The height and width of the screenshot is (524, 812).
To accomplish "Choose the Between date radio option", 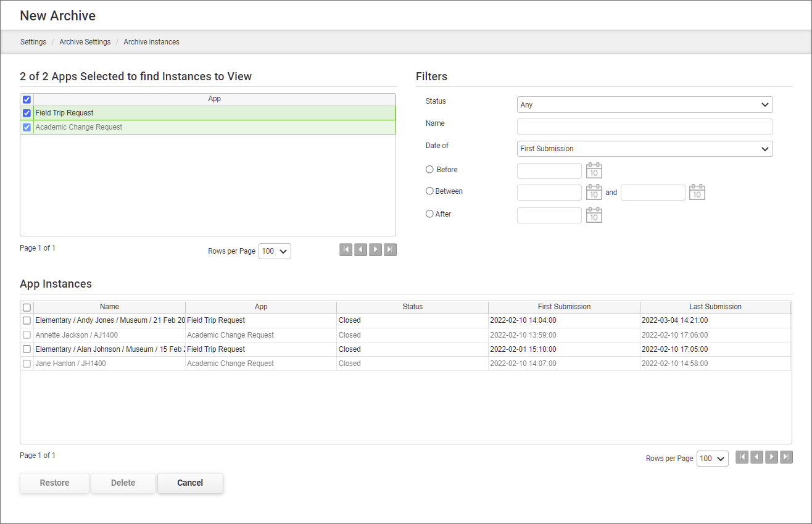I will 430,191.
